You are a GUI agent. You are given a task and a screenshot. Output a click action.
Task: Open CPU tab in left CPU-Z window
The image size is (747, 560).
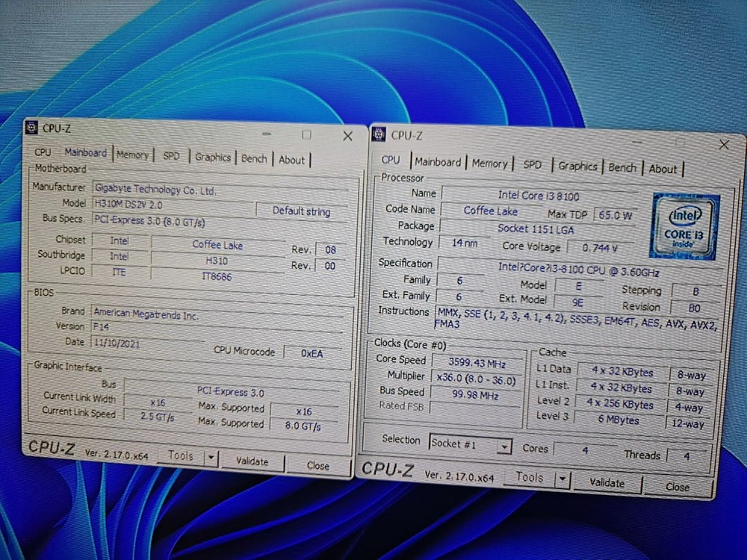(43, 152)
